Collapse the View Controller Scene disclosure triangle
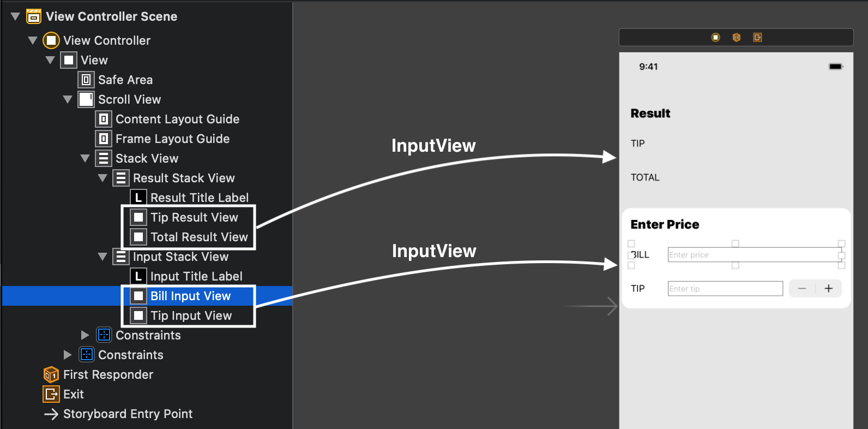Screen dimensions: 868x429 15,16
